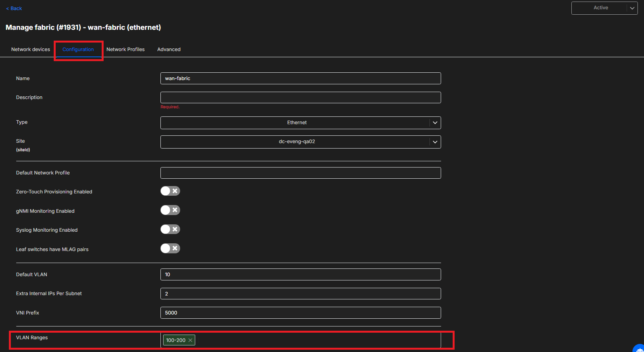The width and height of the screenshot is (644, 352).
Task: Open the Network Profiles tab
Action: pos(125,50)
